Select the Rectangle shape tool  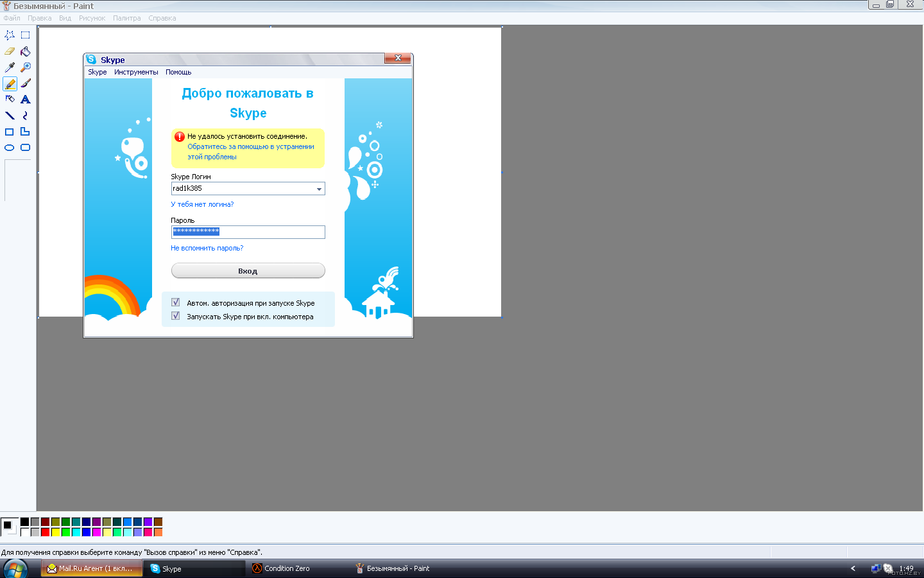pyautogui.click(x=10, y=132)
